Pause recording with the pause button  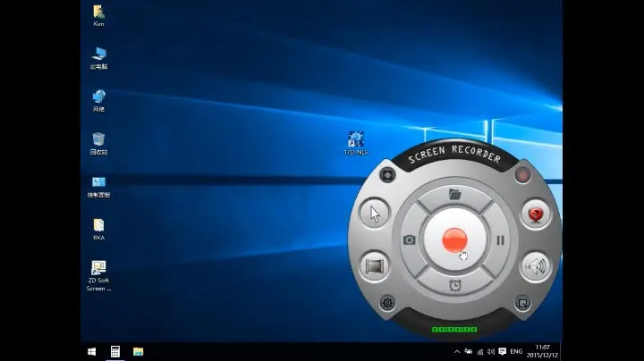coord(500,240)
